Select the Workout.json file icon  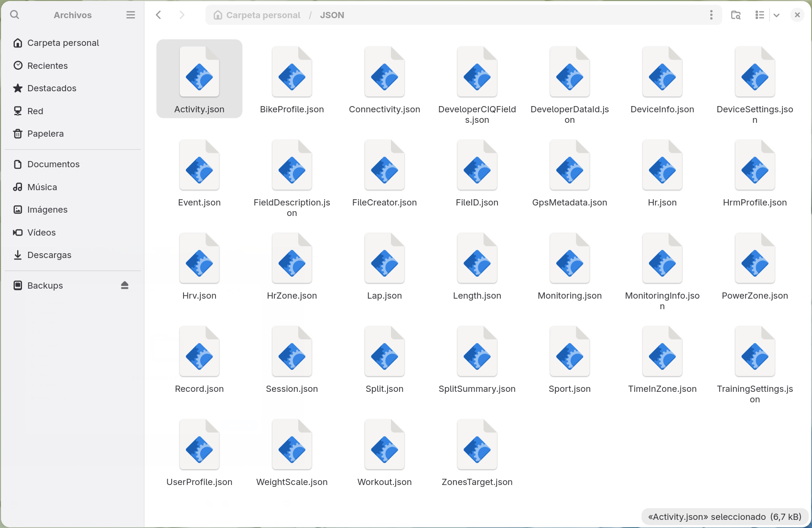(x=385, y=444)
